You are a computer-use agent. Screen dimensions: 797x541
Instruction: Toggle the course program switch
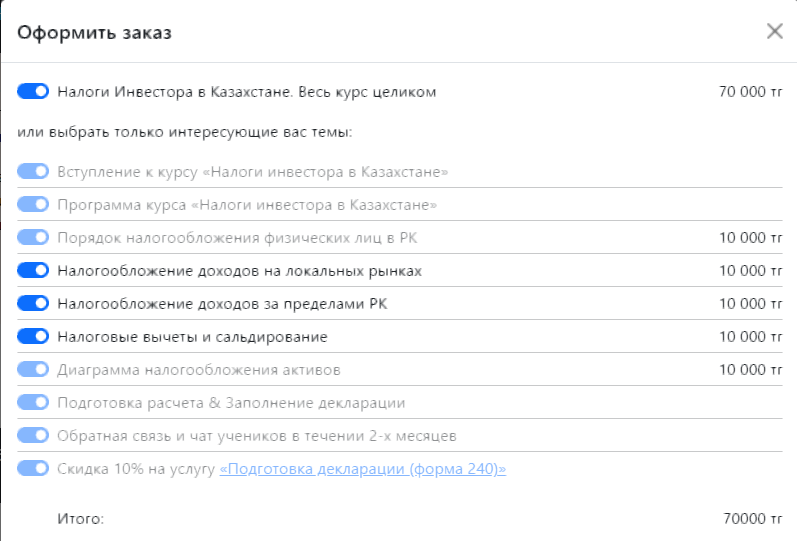pyautogui.click(x=33, y=205)
